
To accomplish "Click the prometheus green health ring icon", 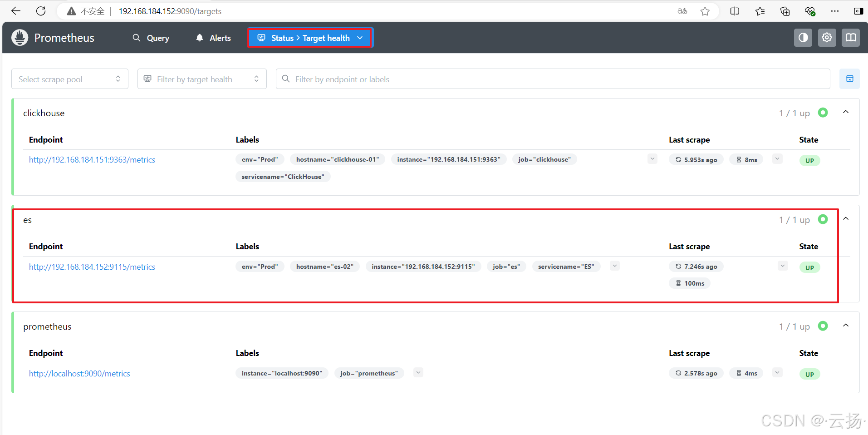I will [x=823, y=326].
